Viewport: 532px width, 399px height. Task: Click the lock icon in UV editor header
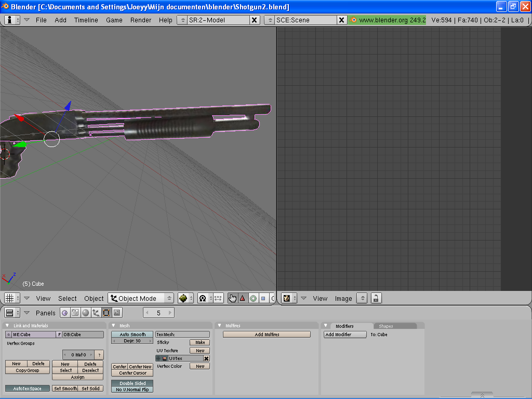[375, 298]
